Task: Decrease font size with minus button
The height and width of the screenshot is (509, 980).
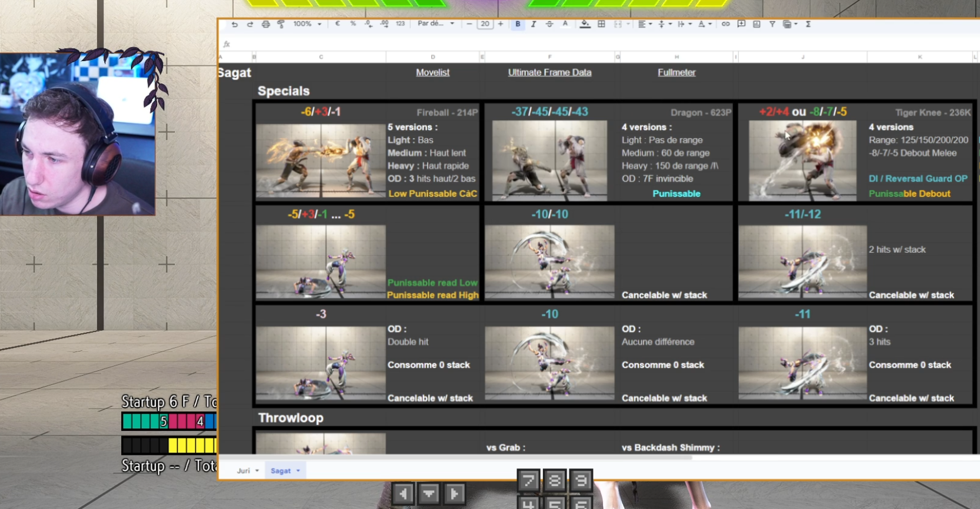Action: coord(469,24)
